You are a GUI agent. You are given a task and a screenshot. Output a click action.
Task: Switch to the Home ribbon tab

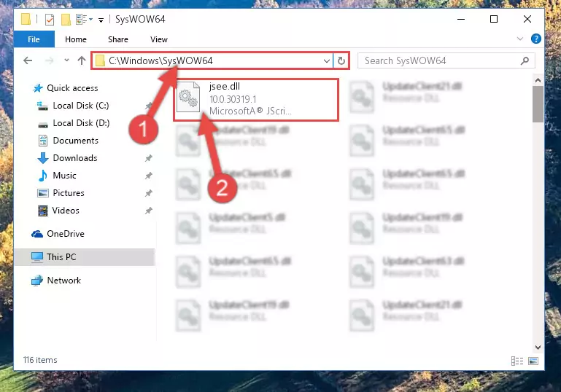(x=76, y=39)
